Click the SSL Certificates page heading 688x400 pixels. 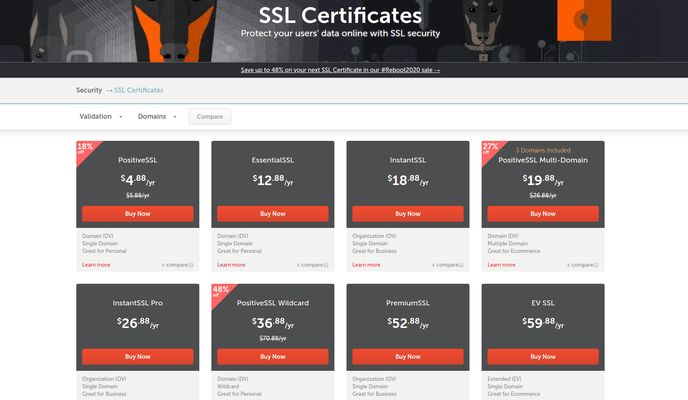340,15
